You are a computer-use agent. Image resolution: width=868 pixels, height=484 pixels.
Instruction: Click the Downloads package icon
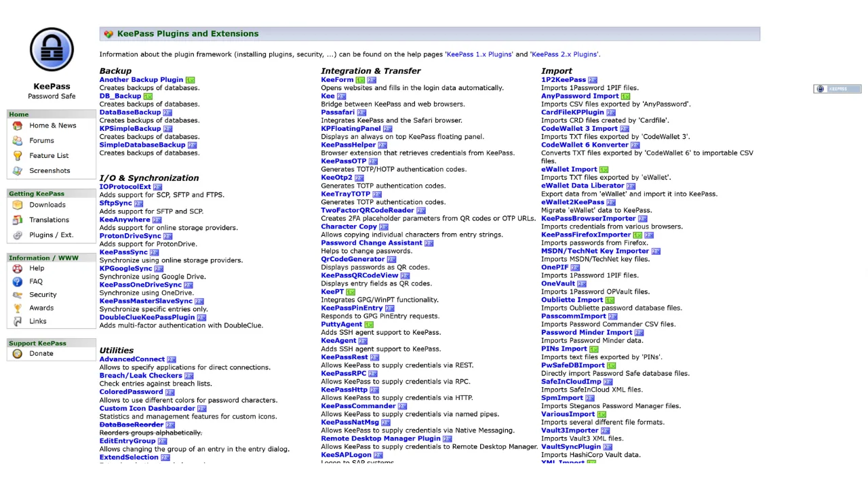point(17,205)
